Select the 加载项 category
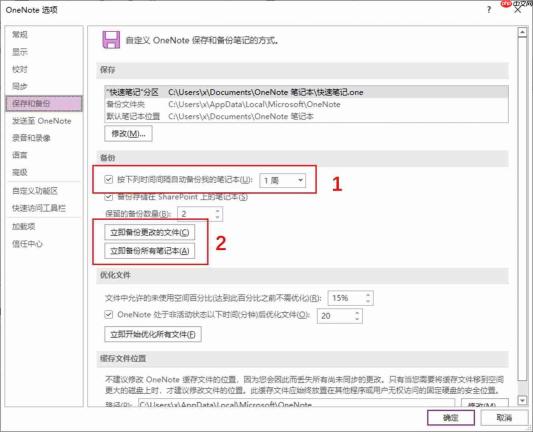Image resolution: width=533 pixels, height=432 pixels. 24,226
